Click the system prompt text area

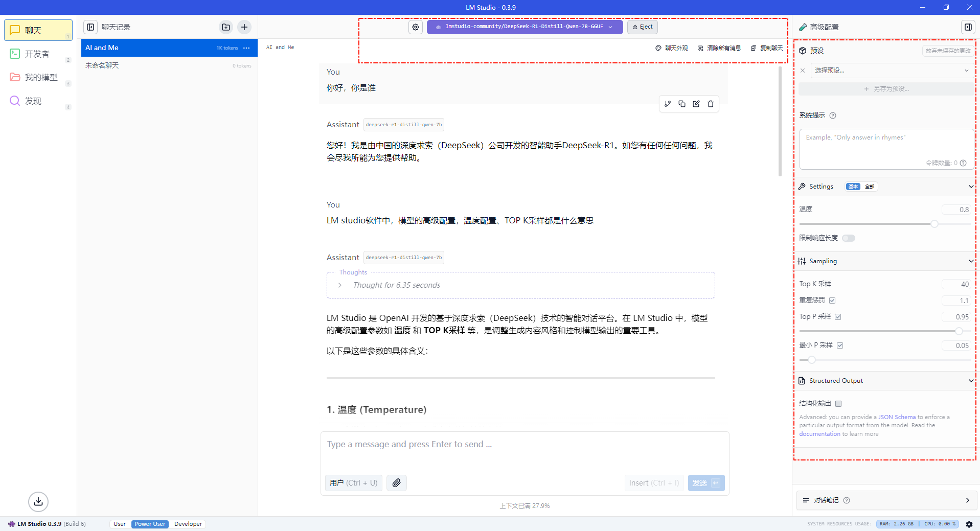[886, 149]
